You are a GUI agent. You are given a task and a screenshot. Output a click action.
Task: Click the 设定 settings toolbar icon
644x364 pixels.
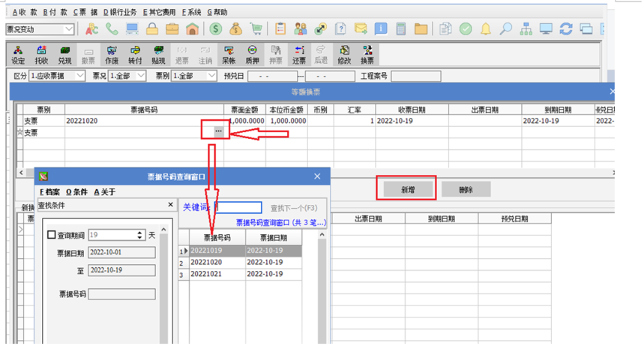(18, 55)
